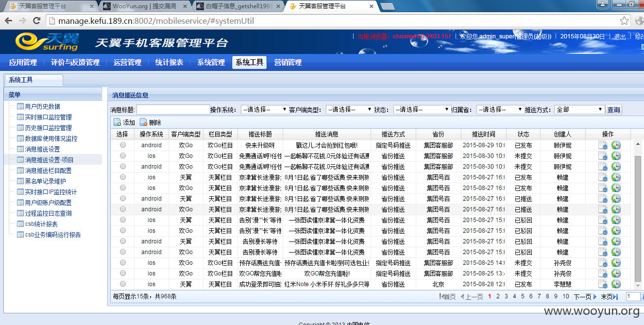Click 下一页 to go to next page
644x325 pixels.
click(x=585, y=296)
